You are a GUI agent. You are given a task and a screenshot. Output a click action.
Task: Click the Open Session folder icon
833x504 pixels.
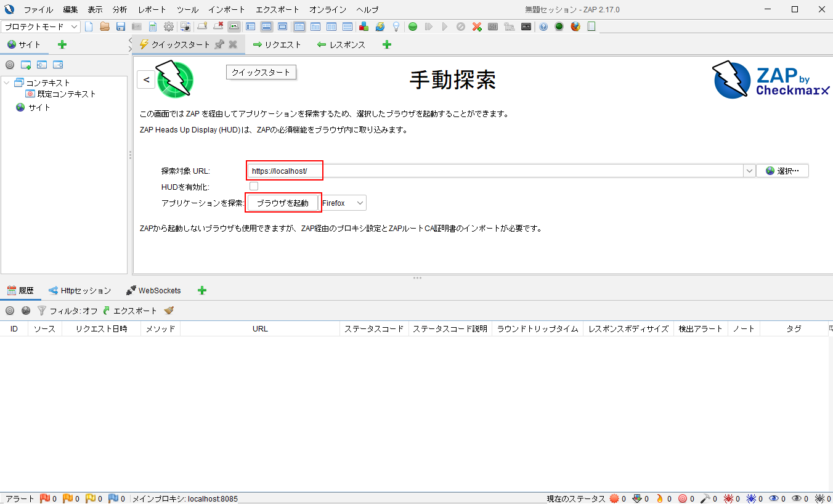(105, 26)
